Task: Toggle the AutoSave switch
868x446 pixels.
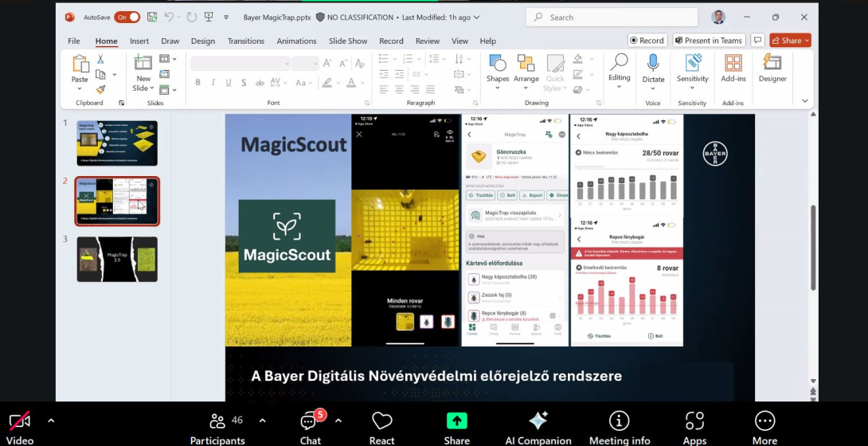Action: point(127,17)
